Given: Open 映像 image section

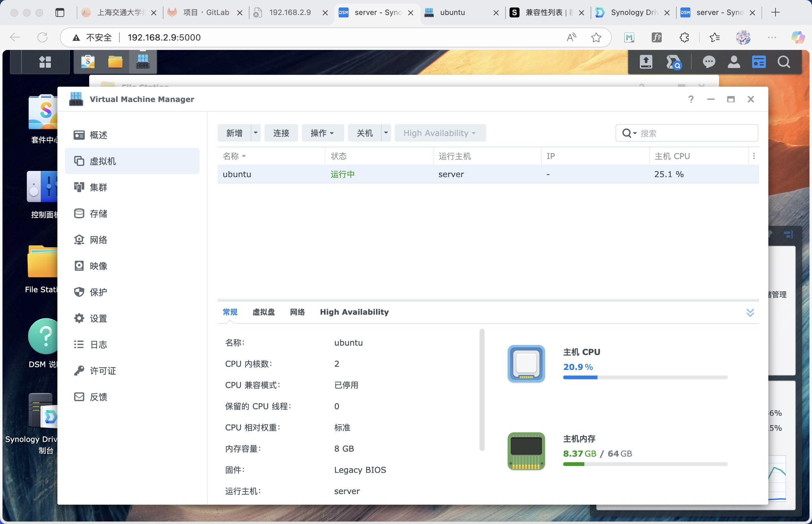Looking at the screenshot, I should (x=132, y=266).
